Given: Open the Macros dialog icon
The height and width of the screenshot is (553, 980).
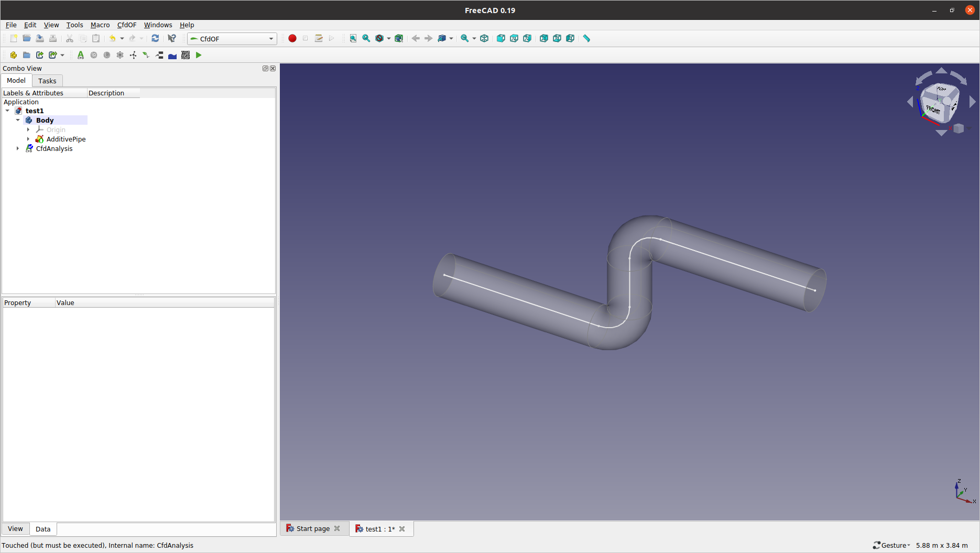Looking at the screenshot, I should pyautogui.click(x=319, y=38).
